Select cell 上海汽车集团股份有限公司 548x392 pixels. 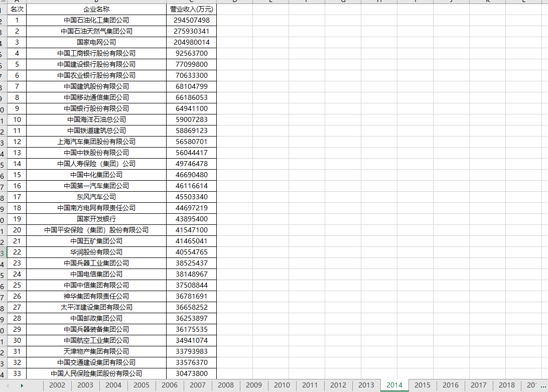tap(96, 142)
